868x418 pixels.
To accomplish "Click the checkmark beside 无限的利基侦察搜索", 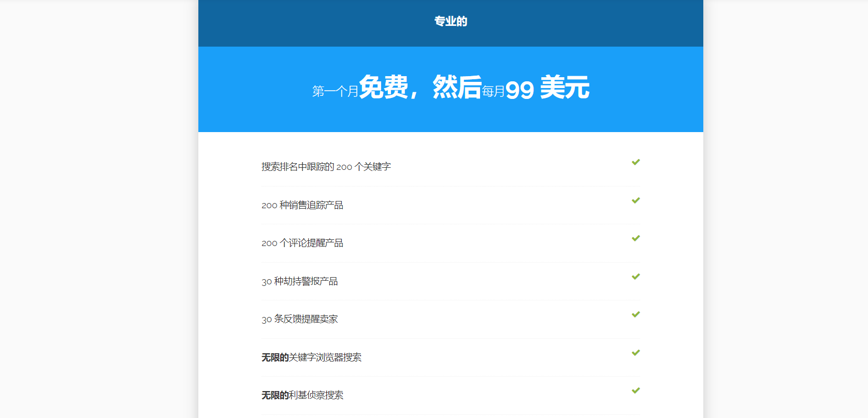I will click(636, 391).
